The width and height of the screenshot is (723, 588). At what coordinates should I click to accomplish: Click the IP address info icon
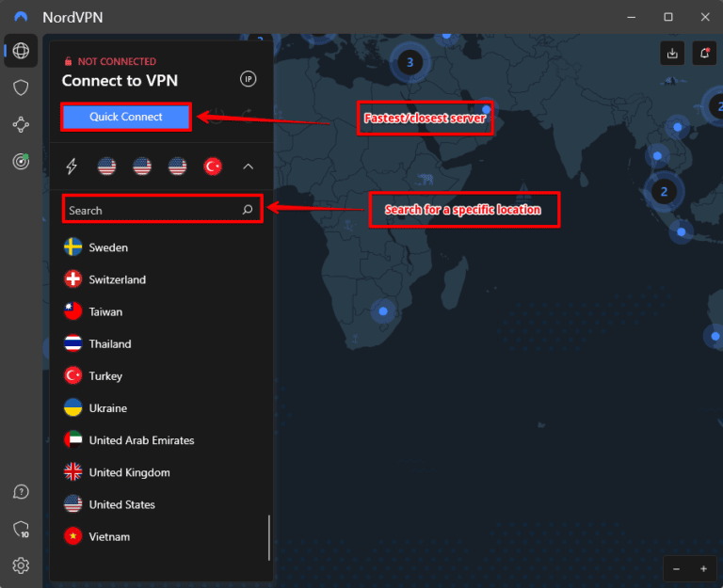249,79
